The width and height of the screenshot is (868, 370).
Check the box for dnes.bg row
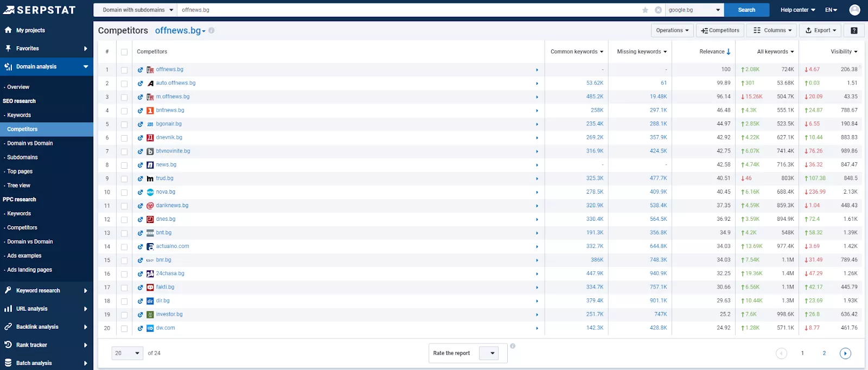pyautogui.click(x=124, y=220)
